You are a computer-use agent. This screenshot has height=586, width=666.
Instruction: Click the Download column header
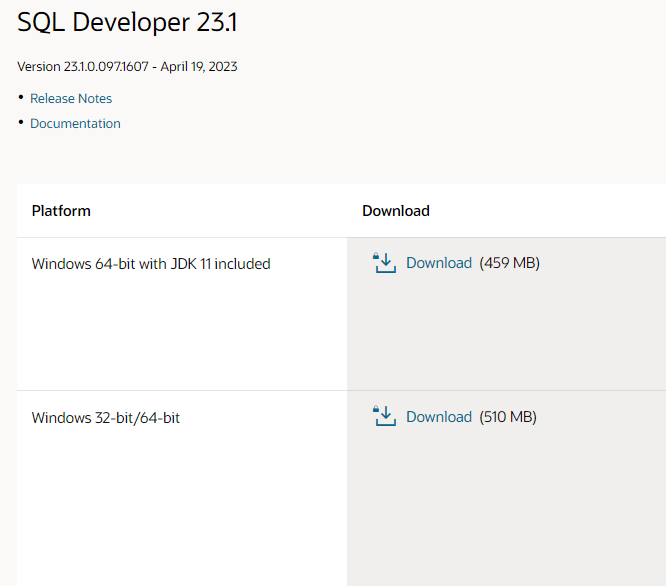[x=396, y=211]
